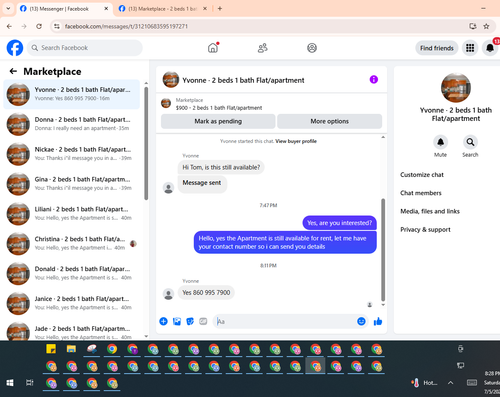Expand Customize chat section
This screenshot has width=500, height=397.
pos(422,175)
